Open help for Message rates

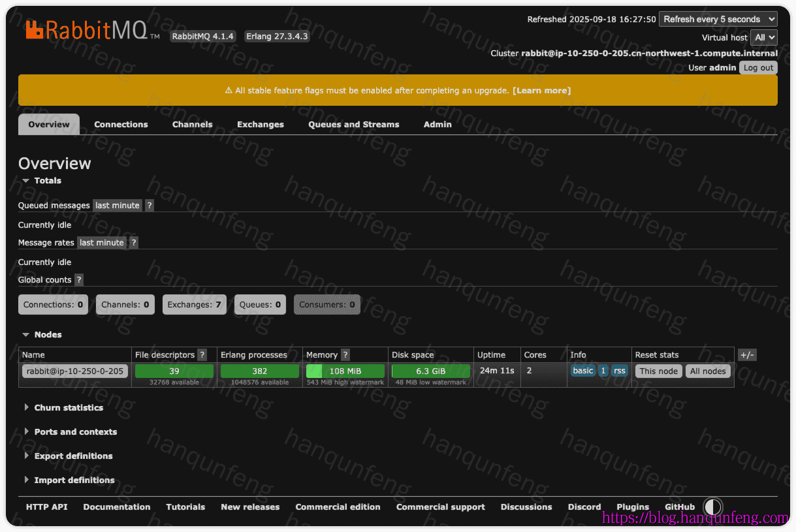click(134, 242)
